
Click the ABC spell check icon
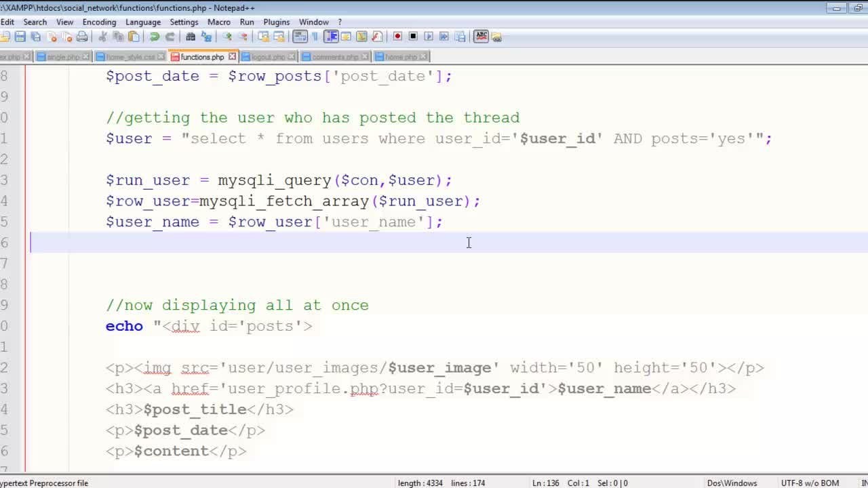(481, 37)
